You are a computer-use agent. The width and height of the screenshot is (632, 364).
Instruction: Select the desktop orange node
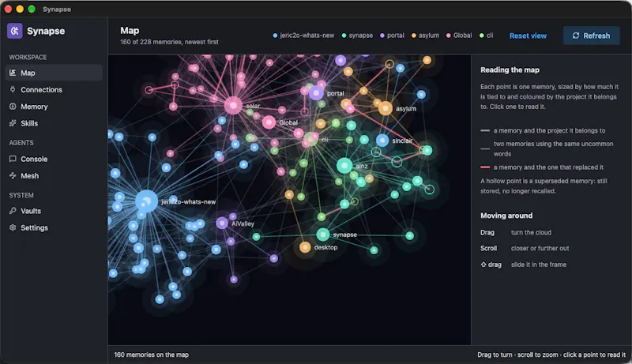pyautogui.click(x=305, y=247)
